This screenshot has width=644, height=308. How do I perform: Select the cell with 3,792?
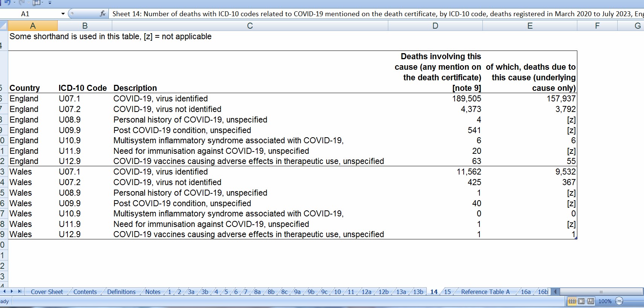pos(530,109)
